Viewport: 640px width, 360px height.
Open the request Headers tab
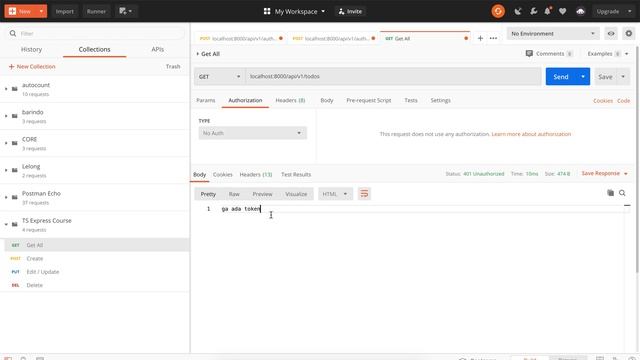coord(290,100)
